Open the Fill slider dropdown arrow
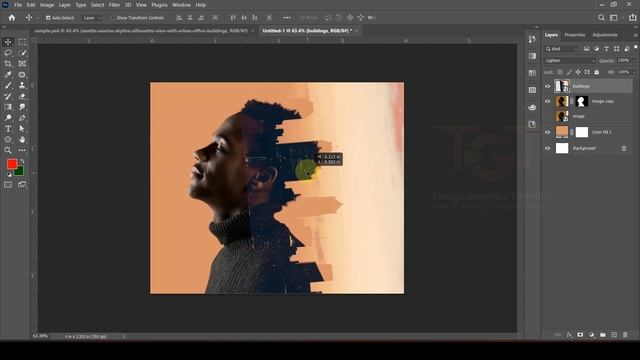640x360 pixels. tap(634, 72)
